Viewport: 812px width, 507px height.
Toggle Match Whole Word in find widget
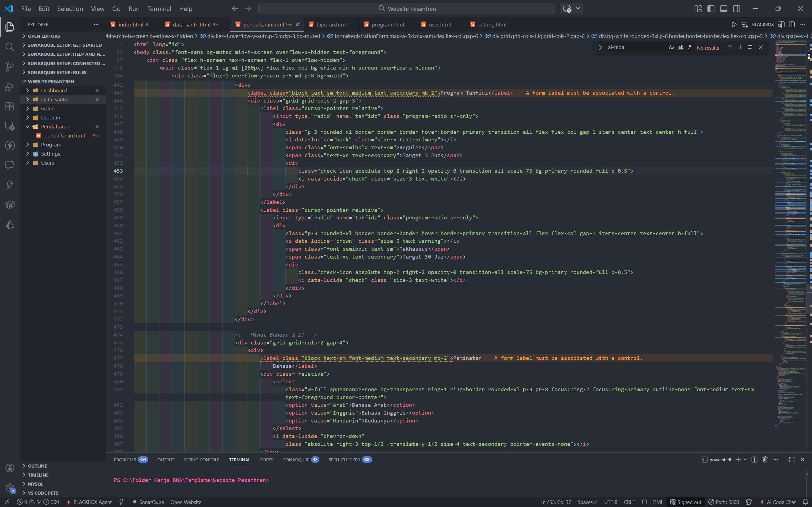(x=680, y=47)
